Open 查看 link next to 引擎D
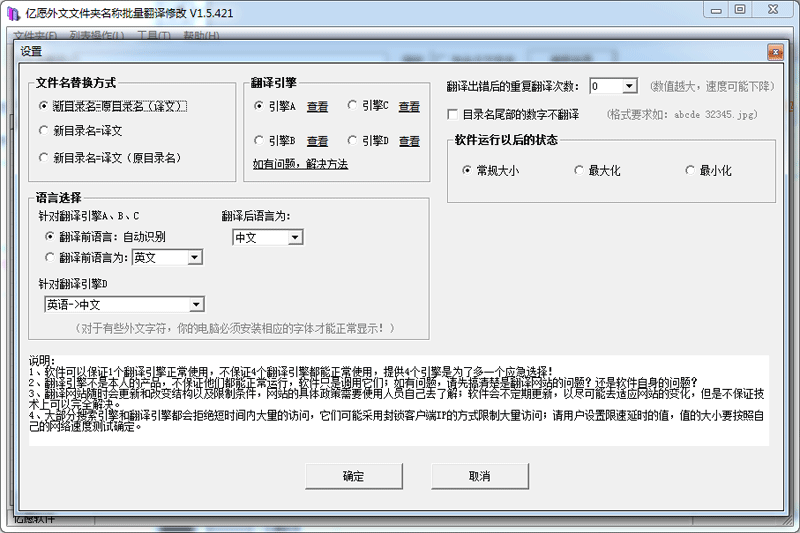This screenshot has width=800, height=533. [x=409, y=141]
